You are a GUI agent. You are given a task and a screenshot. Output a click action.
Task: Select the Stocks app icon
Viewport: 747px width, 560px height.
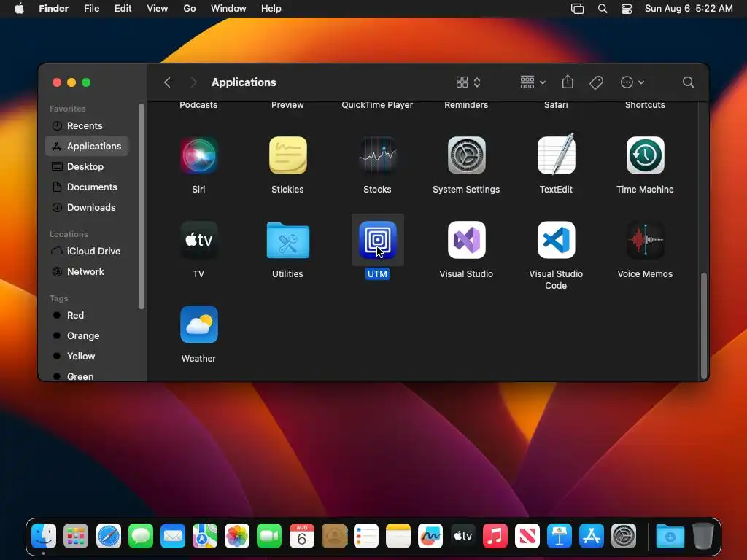point(377,155)
